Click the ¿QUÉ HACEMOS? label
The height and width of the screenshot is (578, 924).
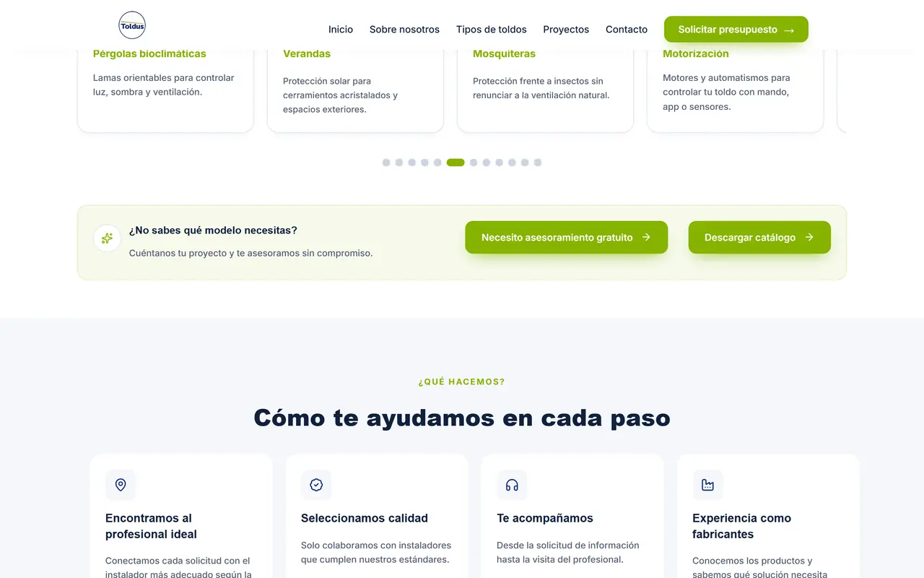click(x=462, y=381)
